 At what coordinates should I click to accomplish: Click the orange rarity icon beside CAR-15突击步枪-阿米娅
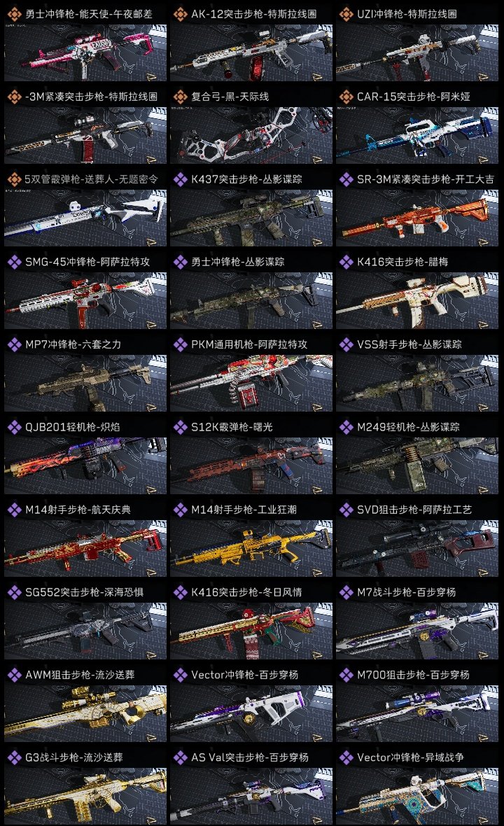click(x=346, y=97)
